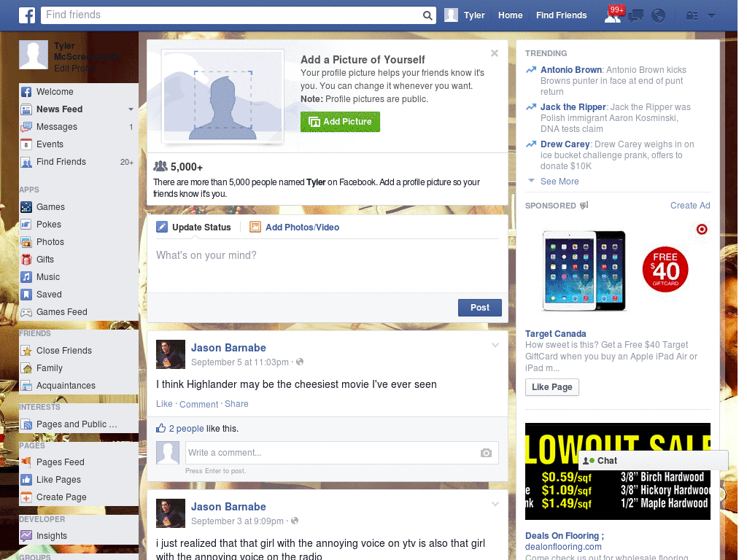Open the notifications globe icon
The width and height of the screenshot is (747, 560).
(x=658, y=16)
